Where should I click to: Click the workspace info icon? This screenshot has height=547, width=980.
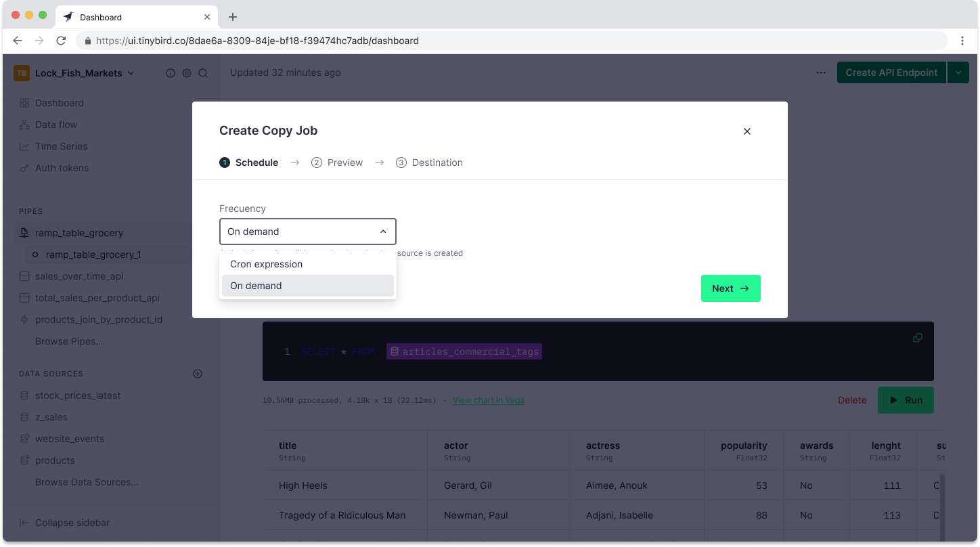pyautogui.click(x=171, y=73)
